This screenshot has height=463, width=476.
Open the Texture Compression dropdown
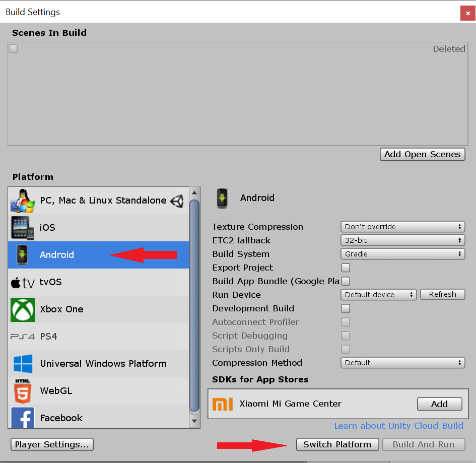click(x=402, y=226)
